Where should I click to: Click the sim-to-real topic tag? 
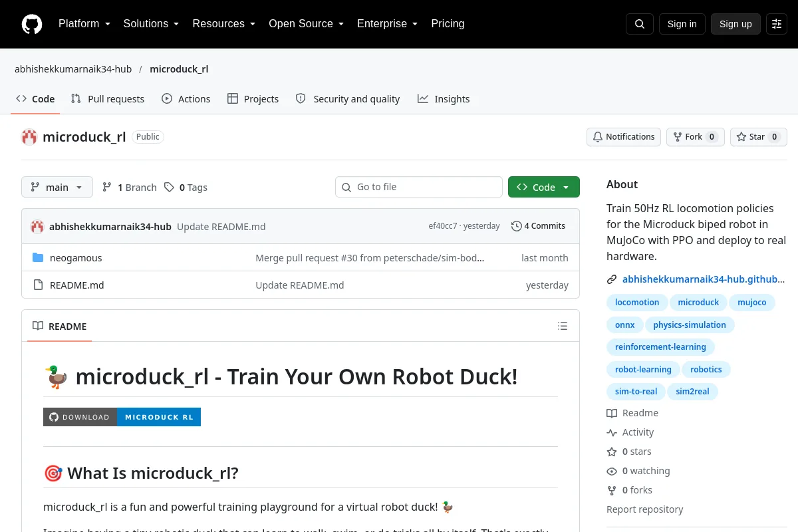636,392
